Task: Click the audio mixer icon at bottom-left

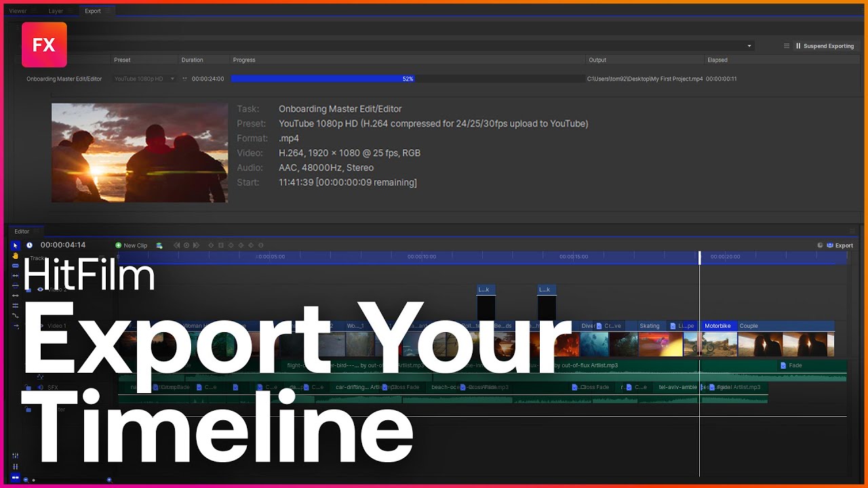Action: (16, 455)
